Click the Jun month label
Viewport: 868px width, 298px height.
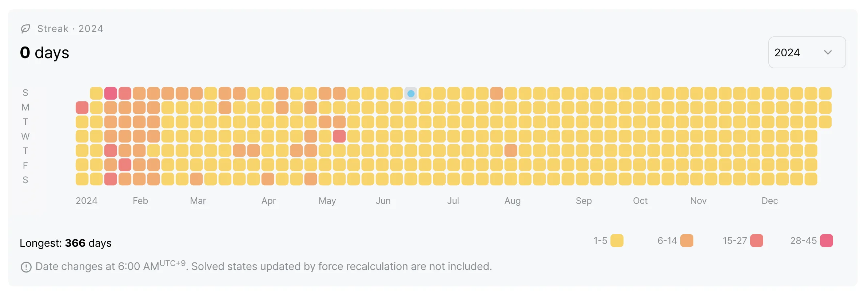point(383,201)
